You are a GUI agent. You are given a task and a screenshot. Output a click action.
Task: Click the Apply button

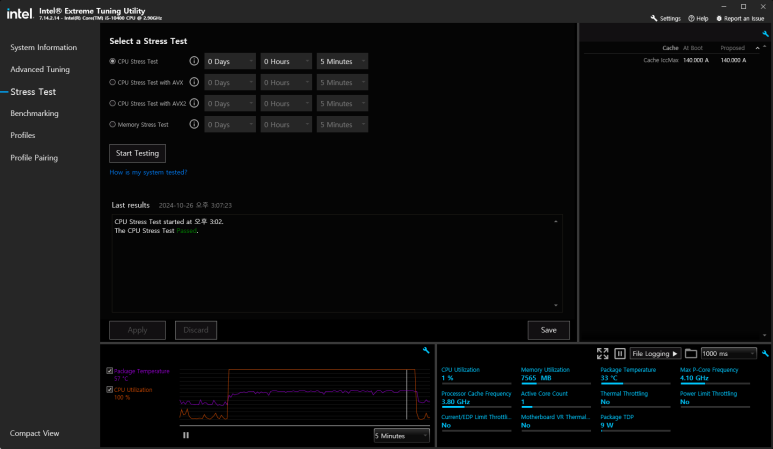coord(137,330)
